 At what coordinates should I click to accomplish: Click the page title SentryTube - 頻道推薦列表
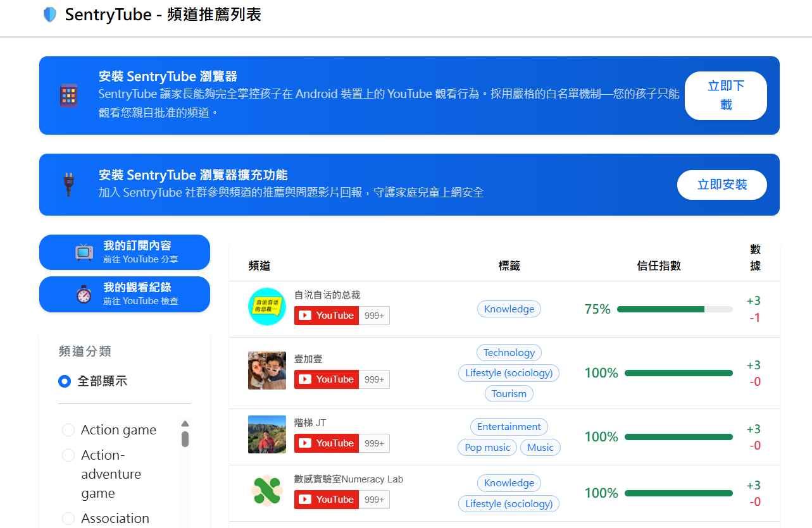pos(163,15)
